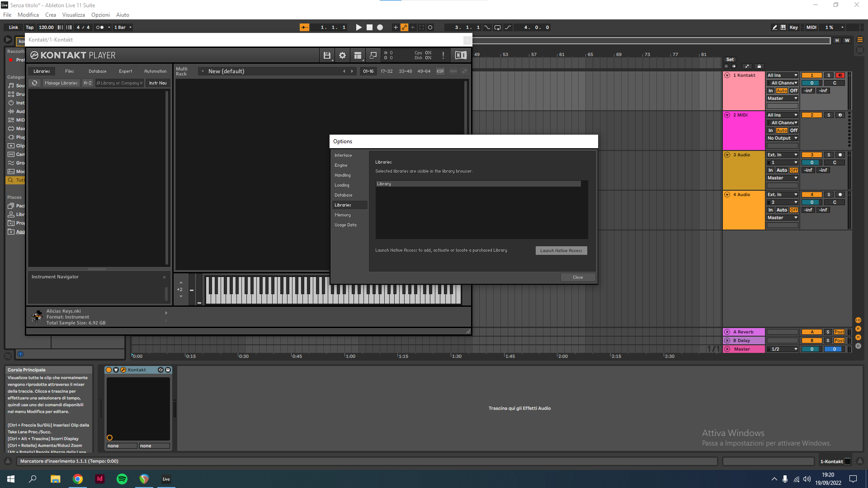The height and width of the screenshot is (488, 868).
Task: Open the 1 Bar quantization menu
Action: pos(123,28)
